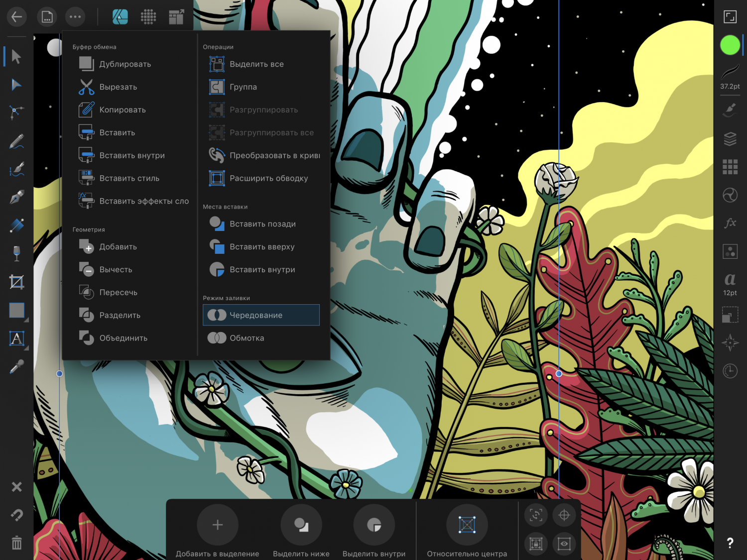Apply the Вычесть geometry operation
The height and width of the screenshot is (560, 747).
130,269
